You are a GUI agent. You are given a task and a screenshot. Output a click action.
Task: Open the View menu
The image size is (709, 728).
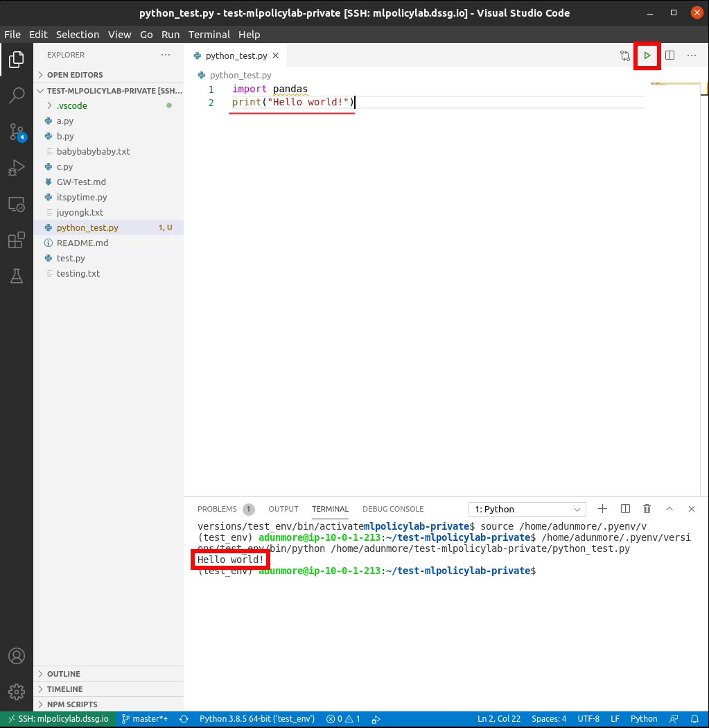pyautogui.click(x=120, y=35)
